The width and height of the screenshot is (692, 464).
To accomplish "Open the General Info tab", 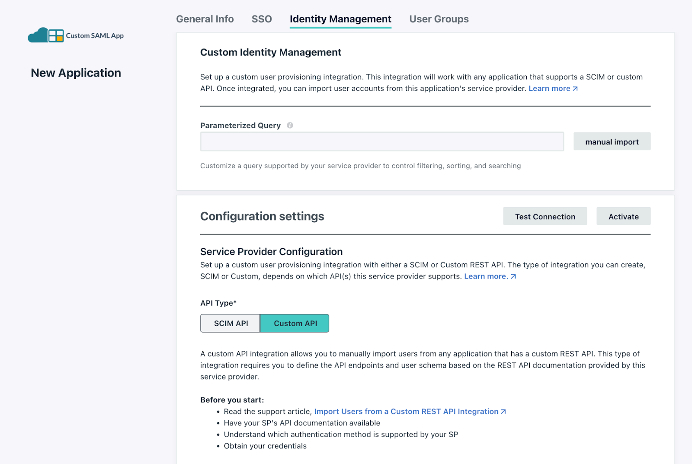I will pyautogui.click(x=205, y=19).
